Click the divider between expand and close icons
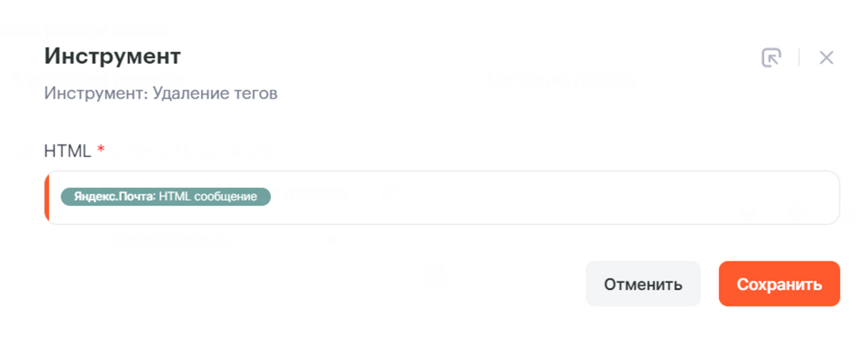The image size is (868, 345). coord(799,58)
